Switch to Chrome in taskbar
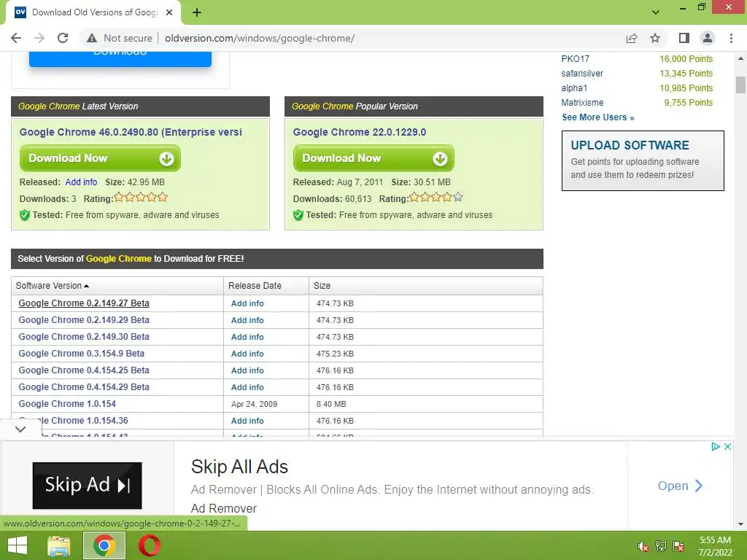Viewport: 747px width, 560px height. 104,545
